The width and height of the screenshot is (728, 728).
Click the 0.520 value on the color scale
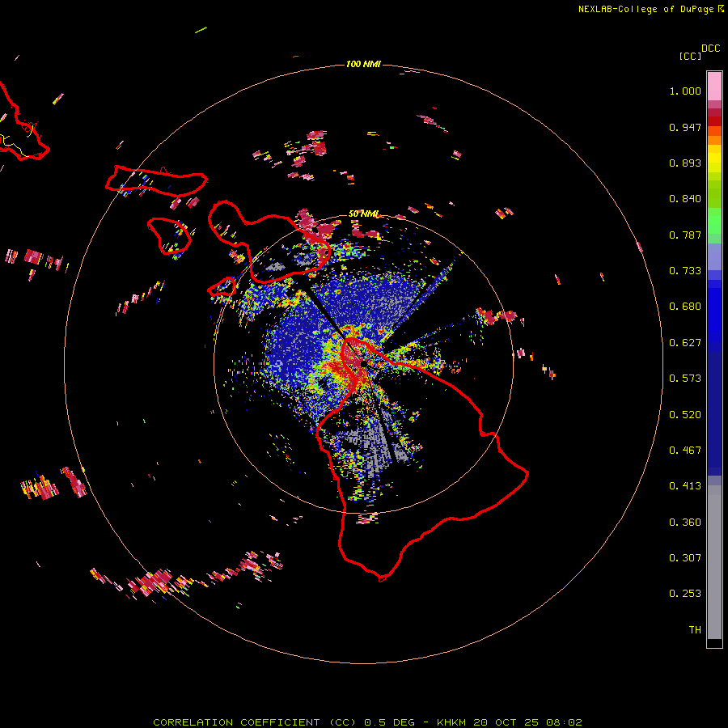[685, 415]
